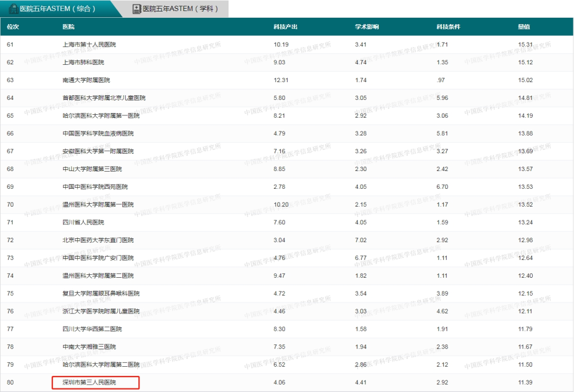Click the hospital icon on 综合 tab

(x=13, y=9)
